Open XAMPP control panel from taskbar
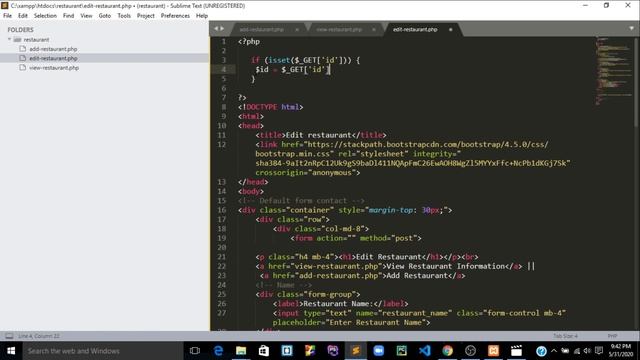 493,351
